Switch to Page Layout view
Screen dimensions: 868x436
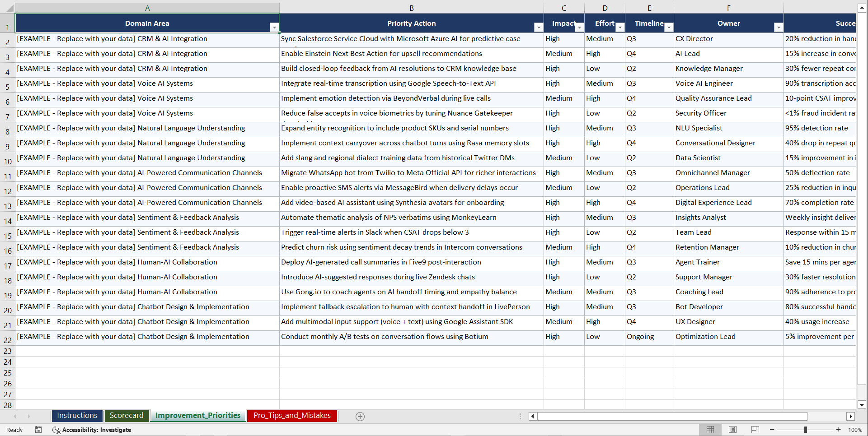click(x=732, y=430)
